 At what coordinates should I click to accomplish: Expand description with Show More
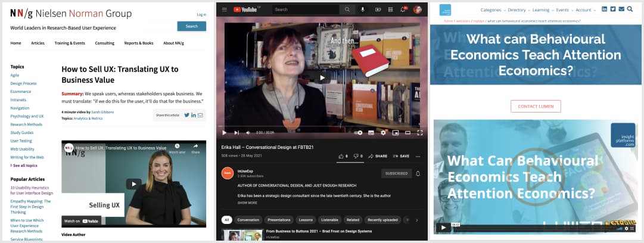[x=247, y=202]
